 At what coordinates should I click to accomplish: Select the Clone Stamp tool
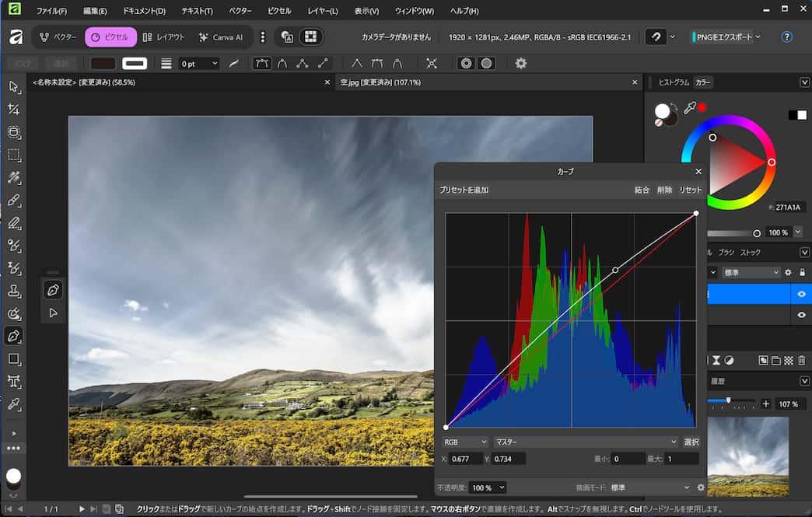click(13, 291)
